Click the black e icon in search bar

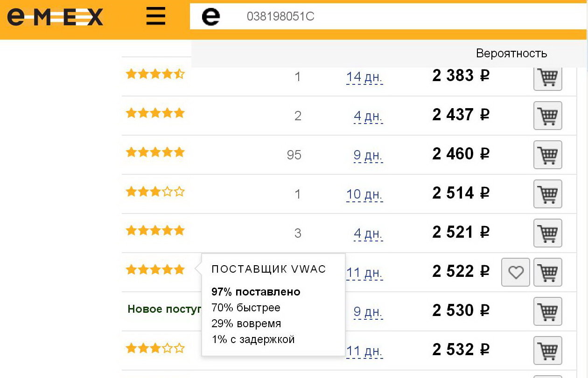(x=211, y=17)
